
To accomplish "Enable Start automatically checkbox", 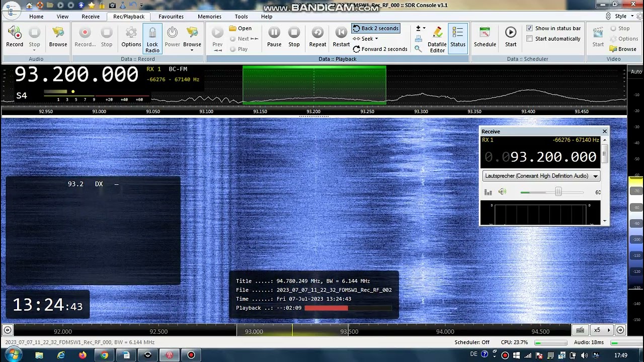I will point(529,39).
